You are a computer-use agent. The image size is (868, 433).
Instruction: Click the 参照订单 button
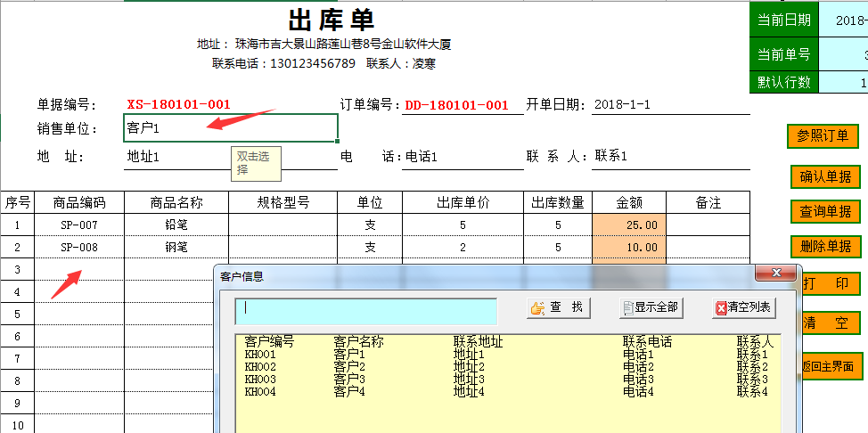[823, 136]
